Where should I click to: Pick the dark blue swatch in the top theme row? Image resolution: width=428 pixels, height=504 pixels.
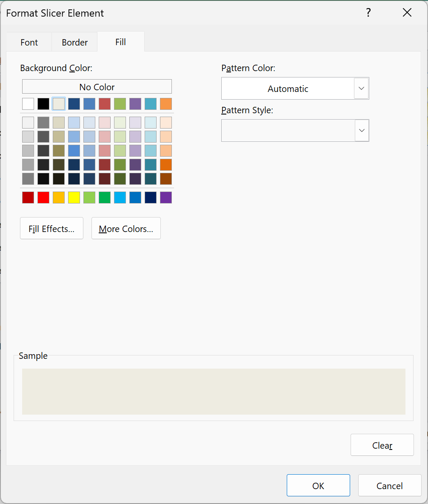pos(74,104)
